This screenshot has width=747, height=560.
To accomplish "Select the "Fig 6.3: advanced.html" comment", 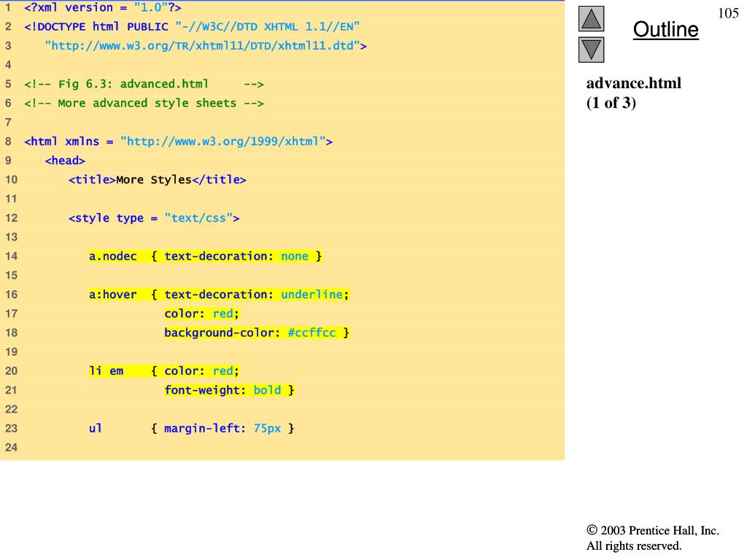I will click(x=144, y=85).
